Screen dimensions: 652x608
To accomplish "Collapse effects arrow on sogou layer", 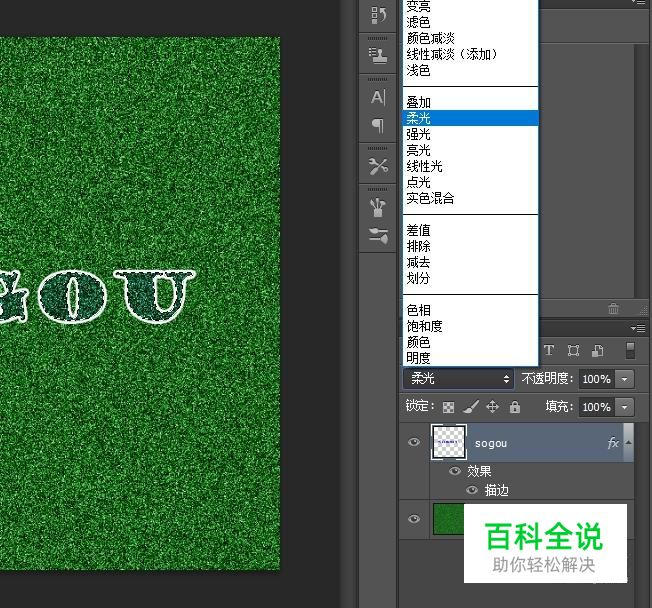I will point(628,443).
